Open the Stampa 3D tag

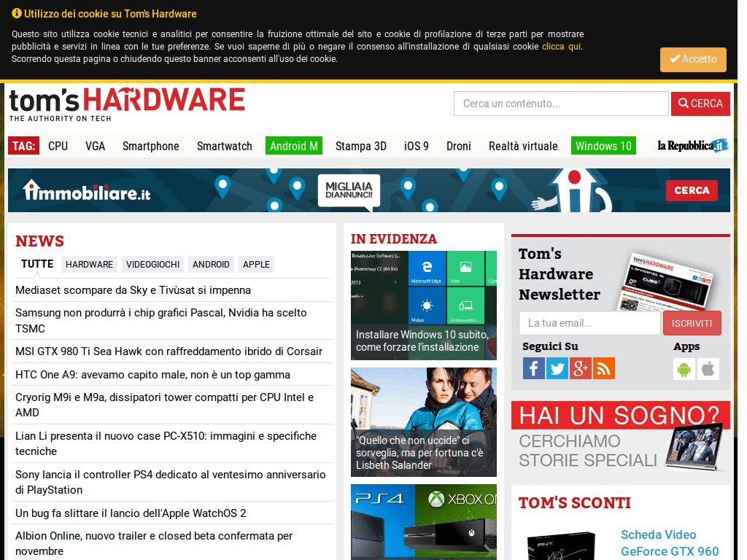pos(360,146)
